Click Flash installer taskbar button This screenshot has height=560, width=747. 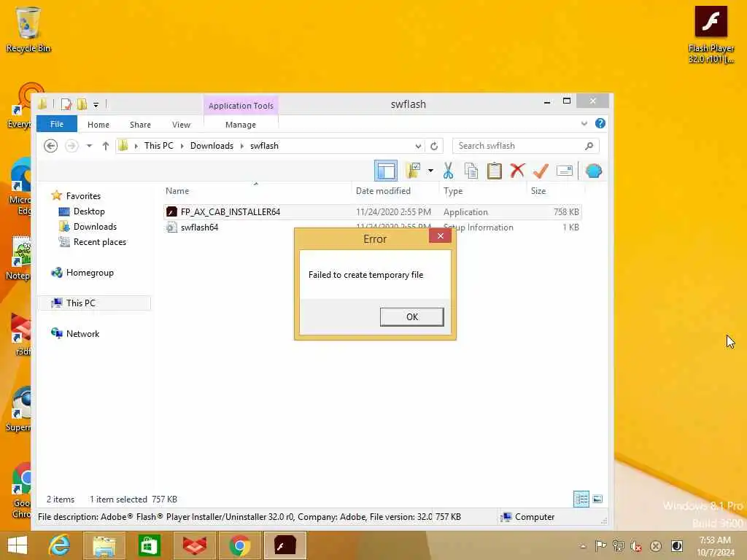coord(285,545)
